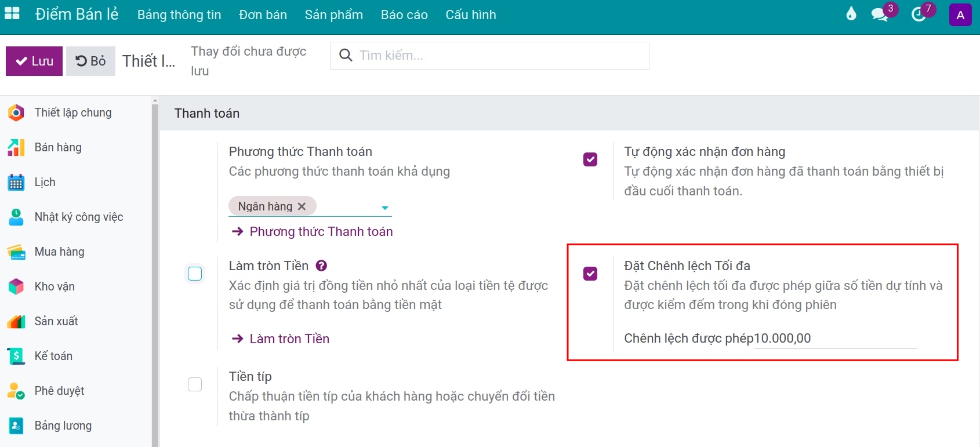Select Bán hàng in the sidebar
Viewport: 980px width, 447px height.
click(x=58, y=147)
